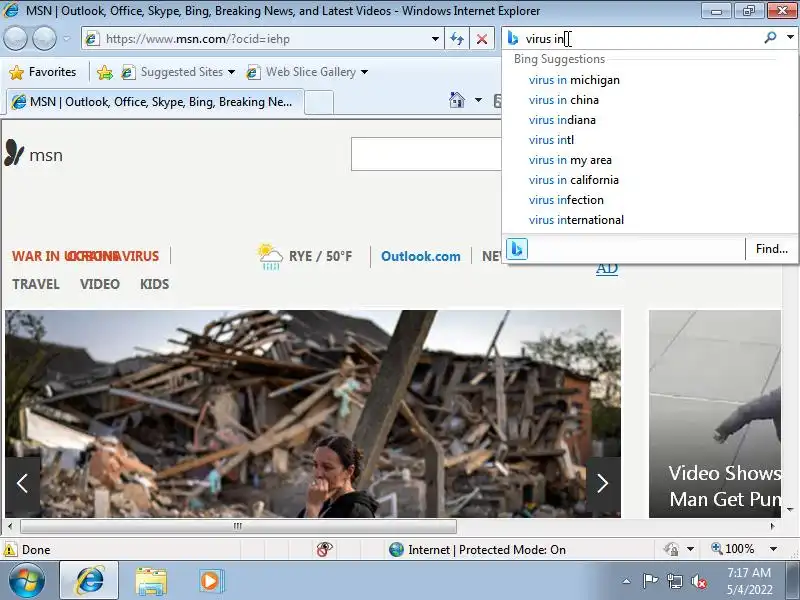The height and width of the screenshot is (600, 800).
Task: Click the Refresh page icon
Action: [457, 39]
